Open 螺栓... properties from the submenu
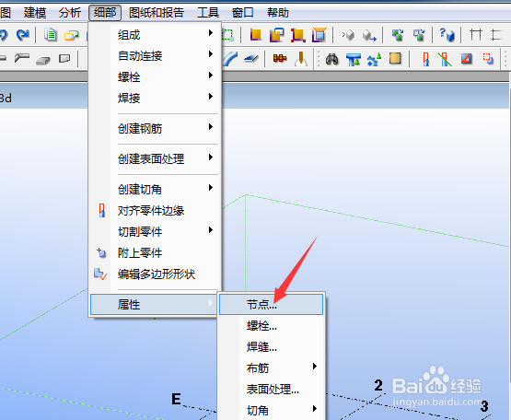 click(271, 325)
